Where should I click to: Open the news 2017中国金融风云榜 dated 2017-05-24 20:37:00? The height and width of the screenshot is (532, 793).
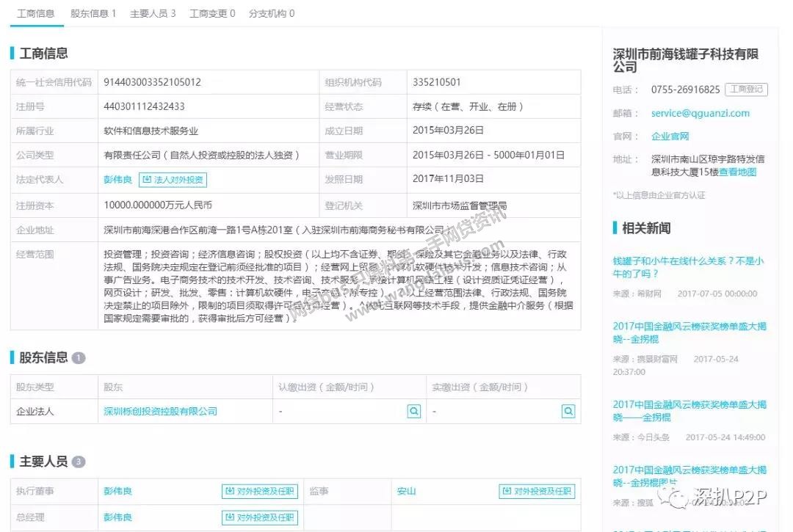click(x=689, y=332)
